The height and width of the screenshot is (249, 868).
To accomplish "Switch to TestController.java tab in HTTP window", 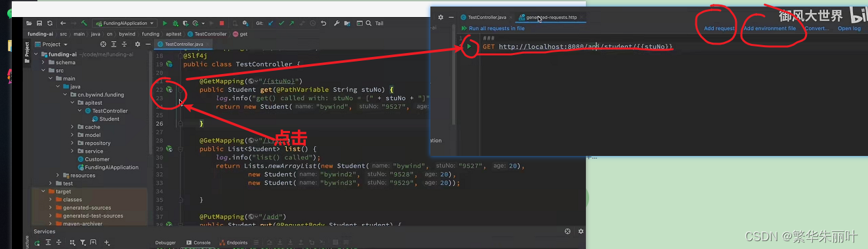I will coord(487,17).
